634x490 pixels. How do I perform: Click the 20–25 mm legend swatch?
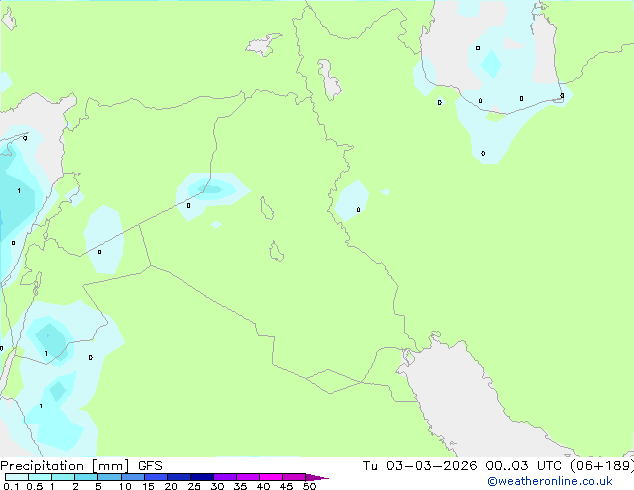pyautogui.click(x=178, y=477)
